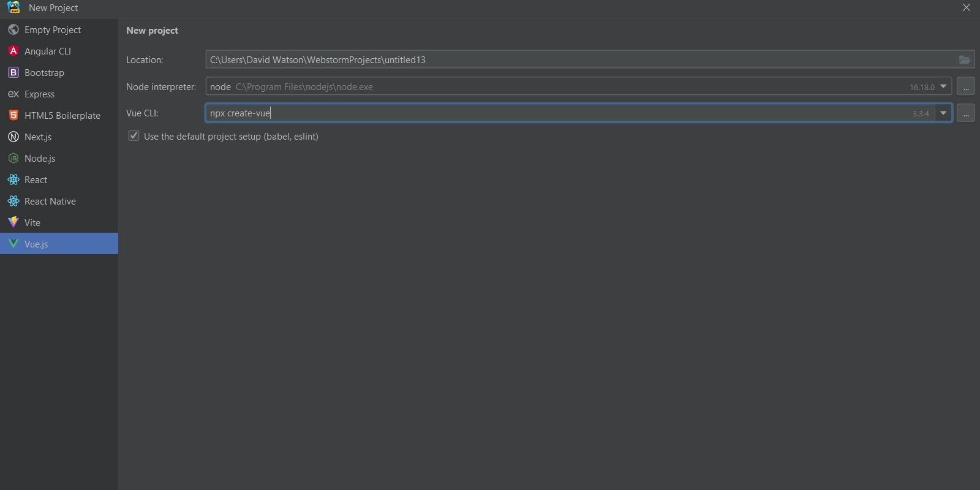
Task: Click the Vue.js V logo icon
Action: (x=13, y=244)
